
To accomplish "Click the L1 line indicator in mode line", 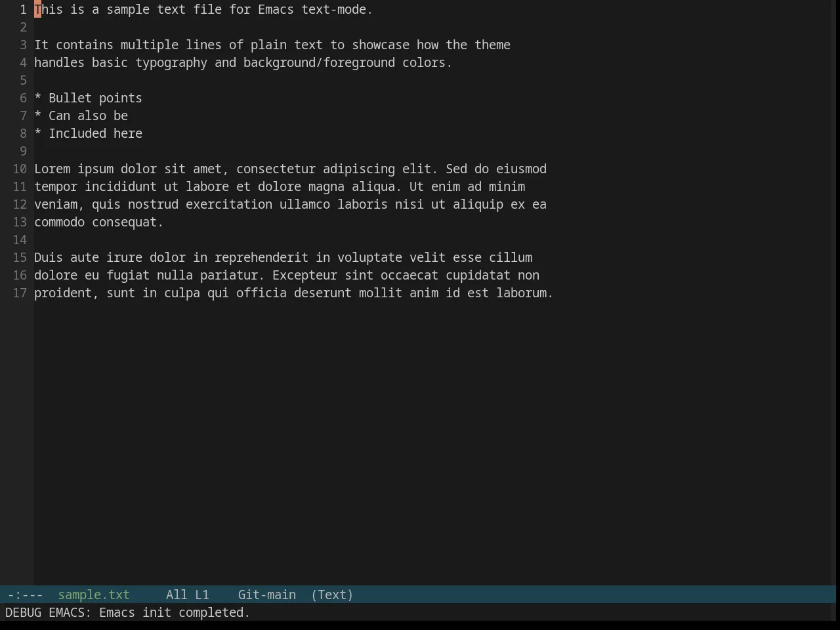I will pos(202,595).
